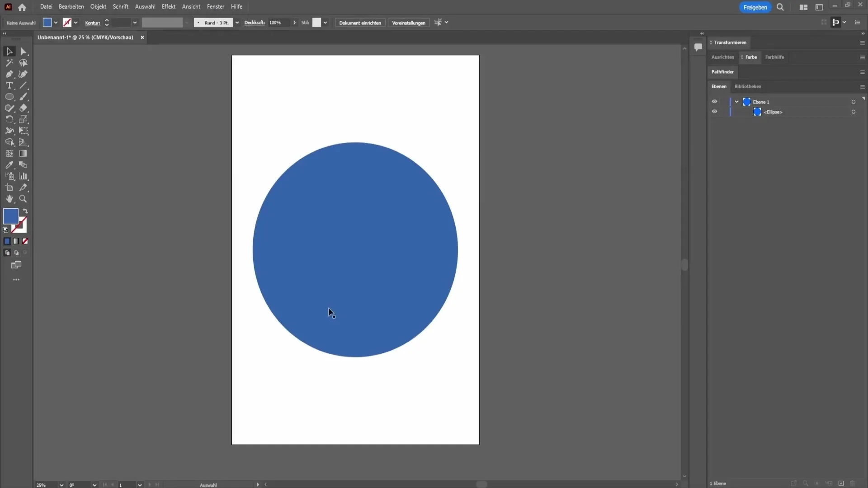Screen dimensions: 868x488
Task: Select the Hand tool
Action: click(9, 199)
